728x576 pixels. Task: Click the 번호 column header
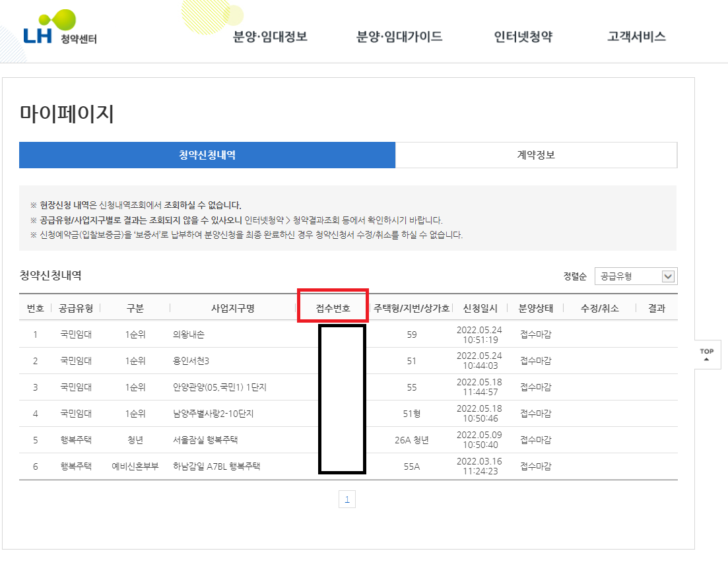[35, 308]
